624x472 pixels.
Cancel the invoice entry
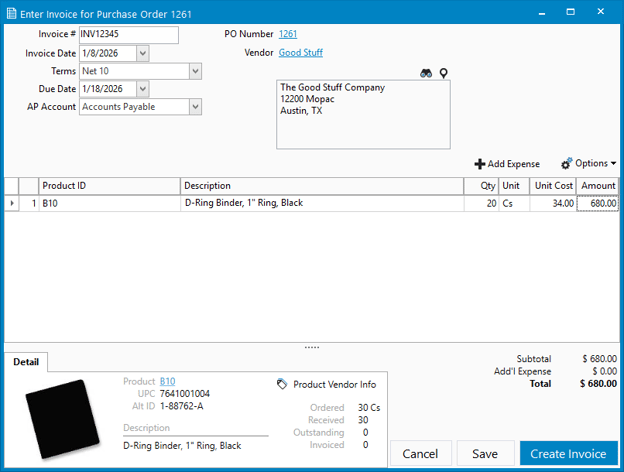(x=421, y=454)
